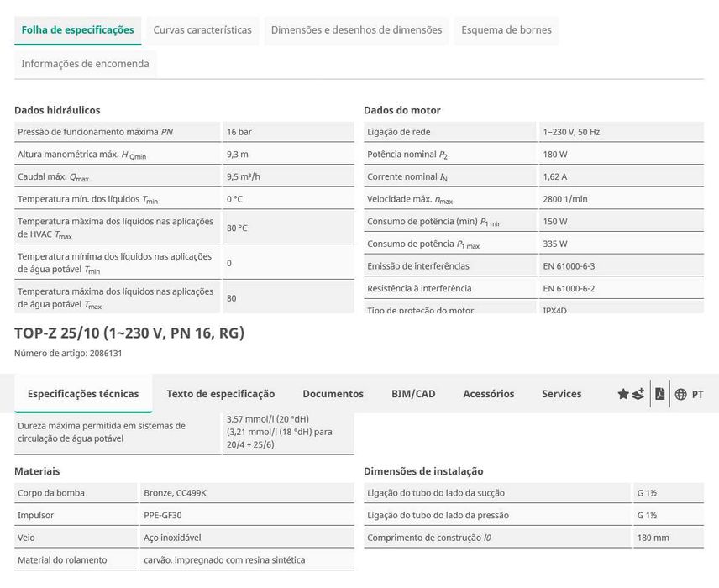Click the 'Corpo da bomba' row label
This screenshot has width=719, height=588.
click(x=51, y=493)
